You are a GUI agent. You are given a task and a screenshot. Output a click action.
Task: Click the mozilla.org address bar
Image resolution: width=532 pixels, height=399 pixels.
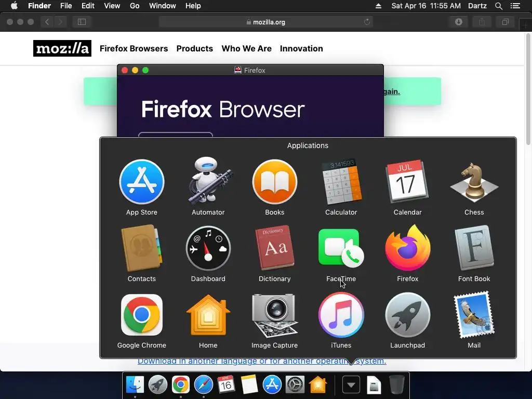point(265,22)
